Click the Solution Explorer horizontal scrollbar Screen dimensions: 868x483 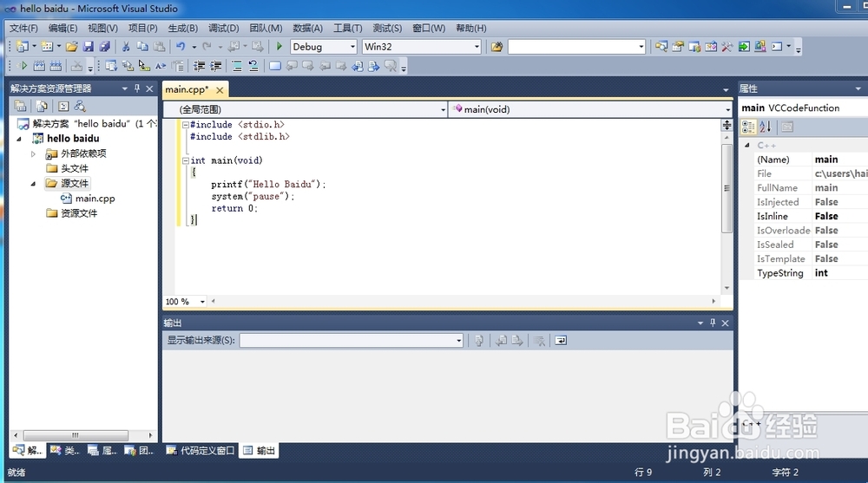point(76,435)
